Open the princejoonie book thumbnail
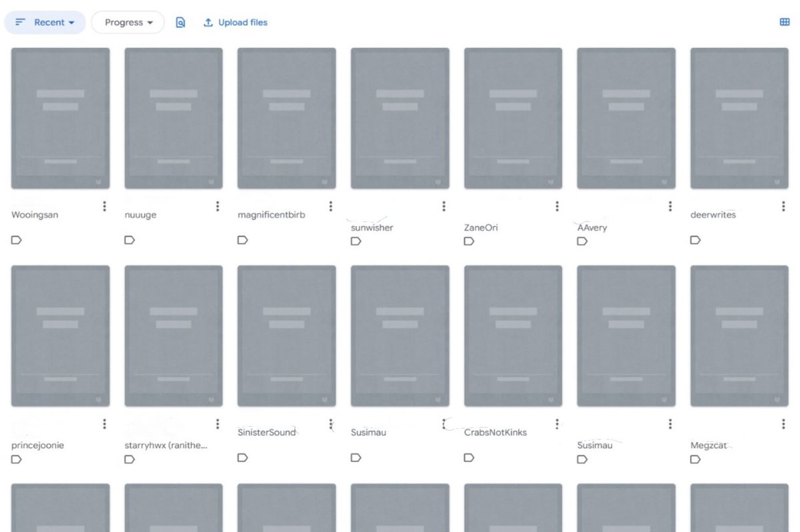This screenshot has width=800, height=532. (x=61, y=336)
